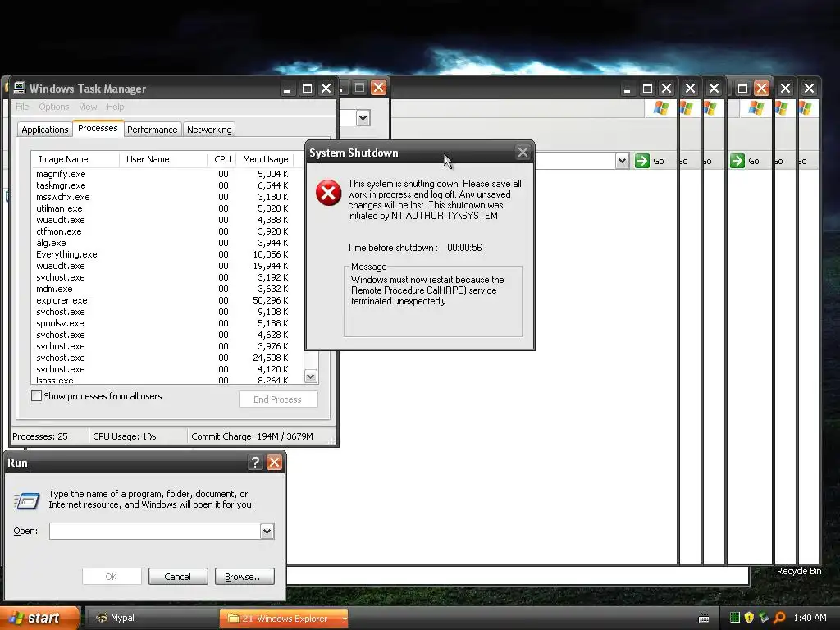
Task: Open the yellow security shield tray icon
Action: click(749, 618)
